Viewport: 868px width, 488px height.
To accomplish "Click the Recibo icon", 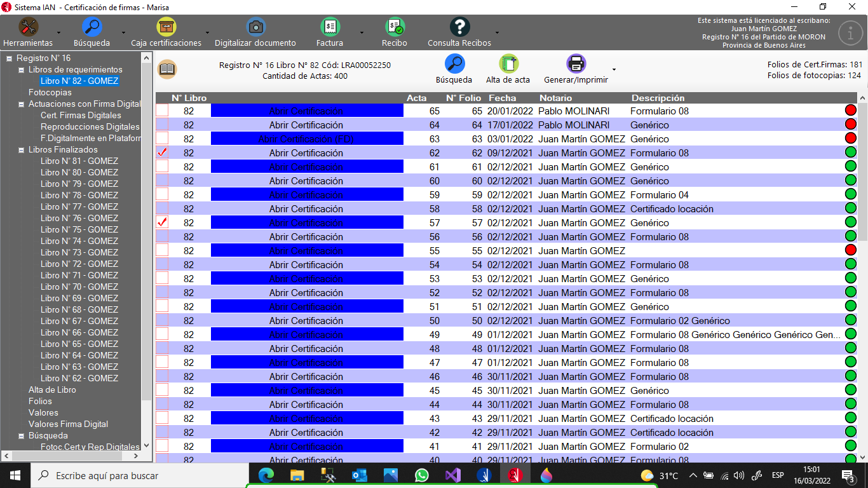I will 395,27.
